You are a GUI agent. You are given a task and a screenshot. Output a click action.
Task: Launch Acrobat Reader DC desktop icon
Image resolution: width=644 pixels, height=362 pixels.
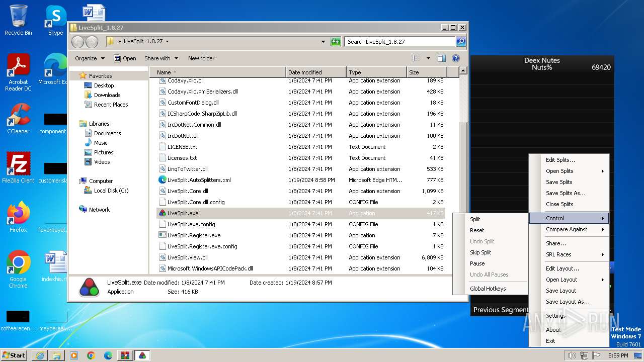click(x=18, y=72)
